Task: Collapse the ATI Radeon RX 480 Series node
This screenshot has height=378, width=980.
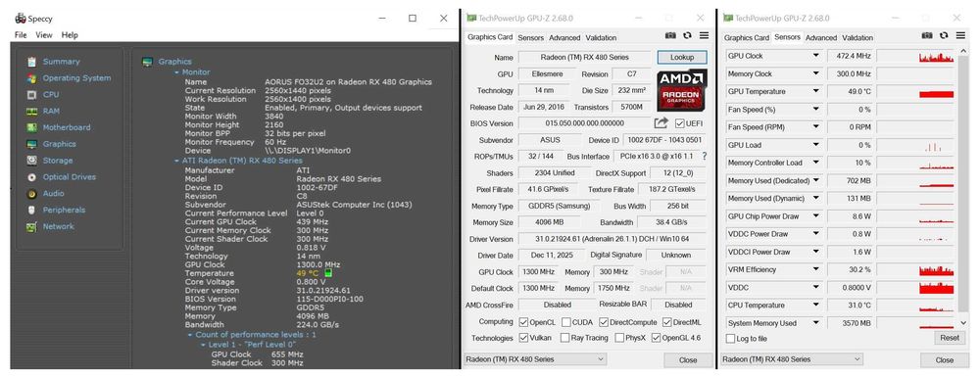Action: (176, 162)
